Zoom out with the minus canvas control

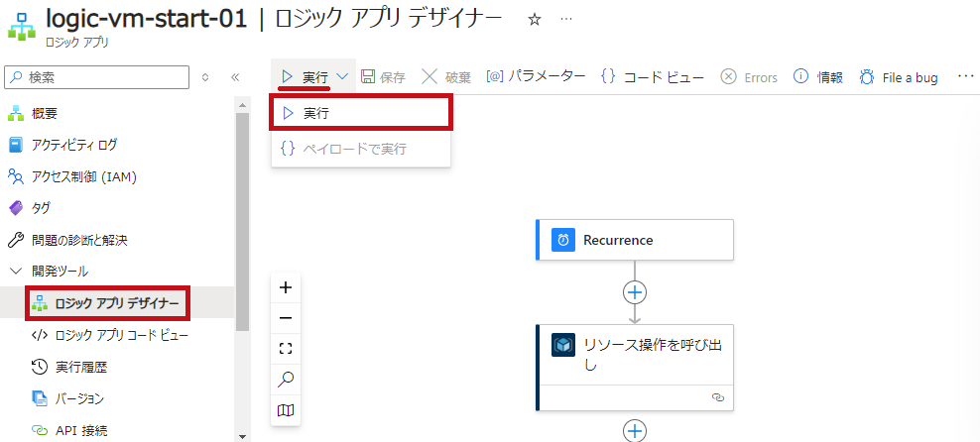click(x=286, y=318)
